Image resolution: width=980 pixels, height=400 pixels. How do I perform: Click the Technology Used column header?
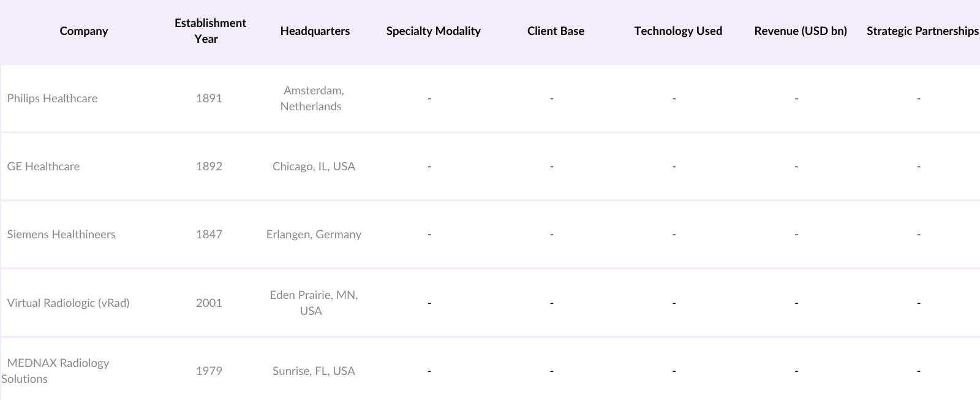(x=678, y=31)
